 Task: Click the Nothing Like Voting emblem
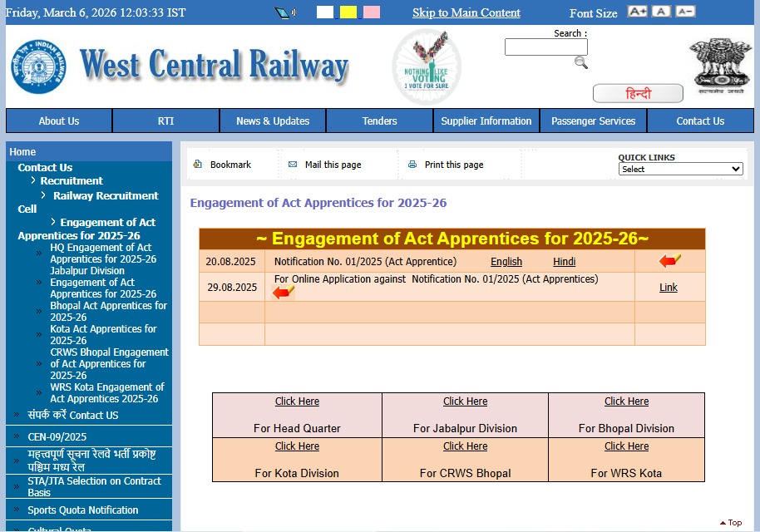[427, 66]
